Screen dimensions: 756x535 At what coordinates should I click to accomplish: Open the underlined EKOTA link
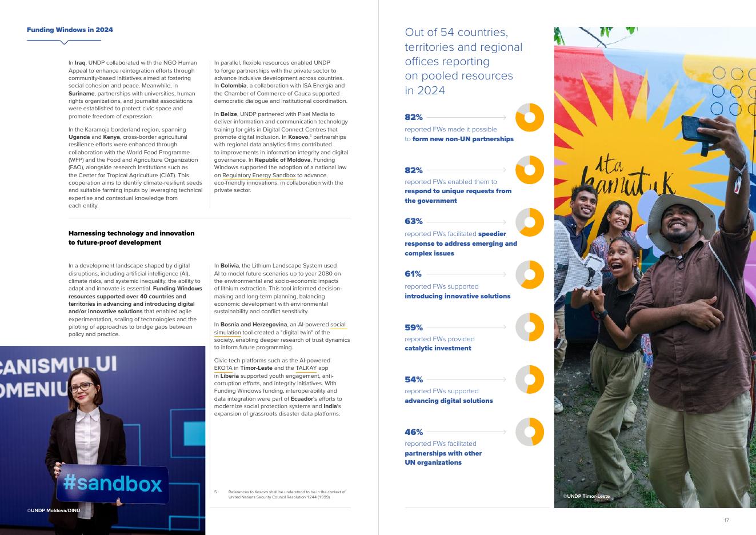tap(223, 368)
